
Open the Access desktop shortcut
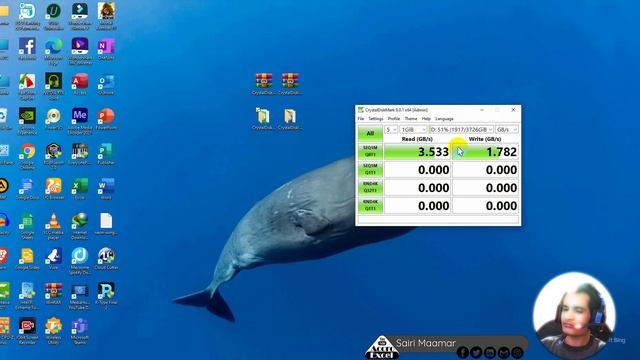point(80,84)
